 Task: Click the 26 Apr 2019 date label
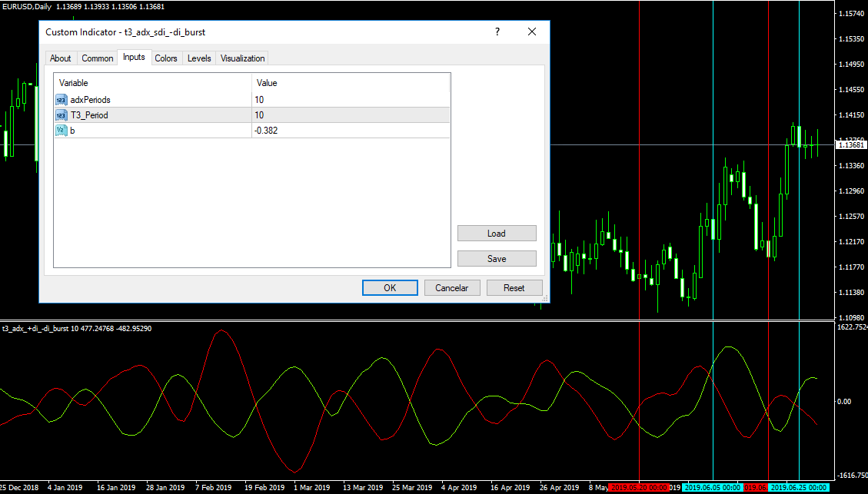point(558,488)
